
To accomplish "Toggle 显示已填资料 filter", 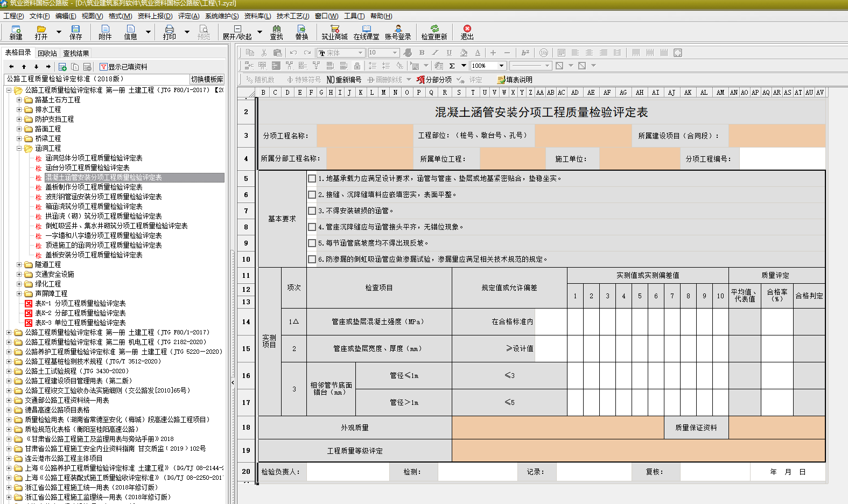I will 123,67.
